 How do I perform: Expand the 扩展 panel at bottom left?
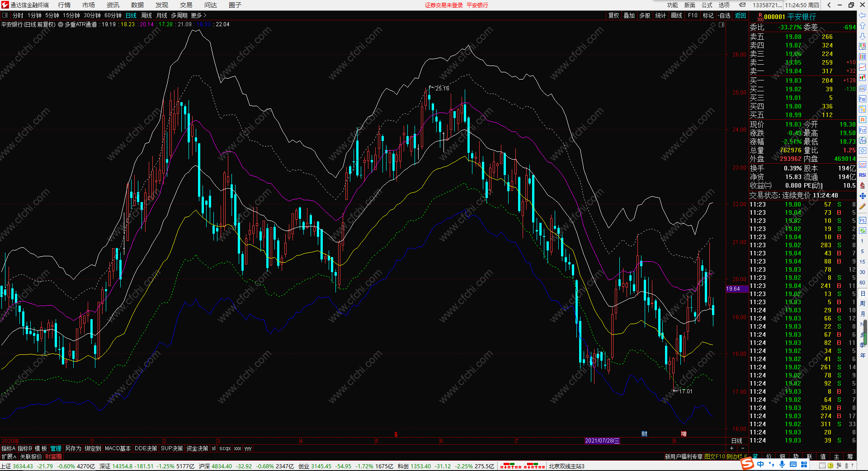[9, 457]
